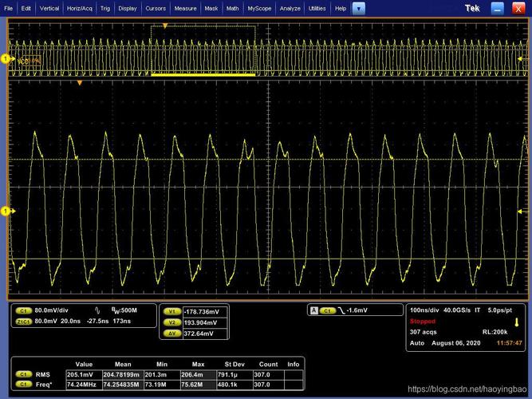Image resolution: width=532 pixels, height=399 pixels.
Task: Click the A trigger badge
Action: tap(314, 310)
